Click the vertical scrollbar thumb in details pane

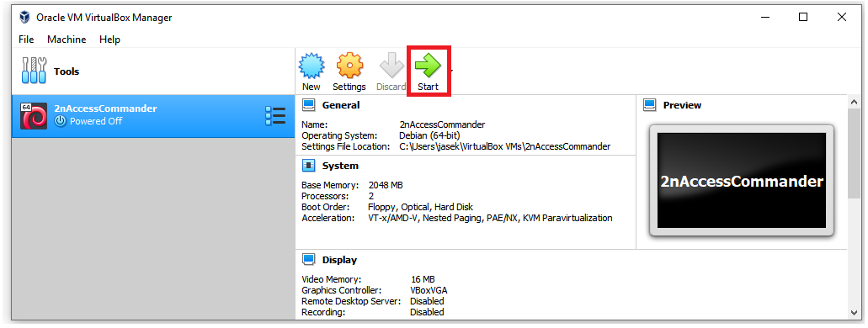(854, 154)
